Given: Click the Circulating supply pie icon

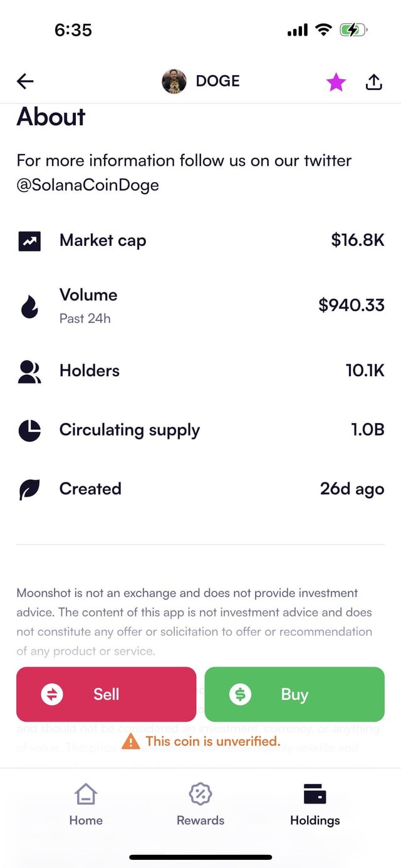Looking at the screenshot, I should point(29,431).
